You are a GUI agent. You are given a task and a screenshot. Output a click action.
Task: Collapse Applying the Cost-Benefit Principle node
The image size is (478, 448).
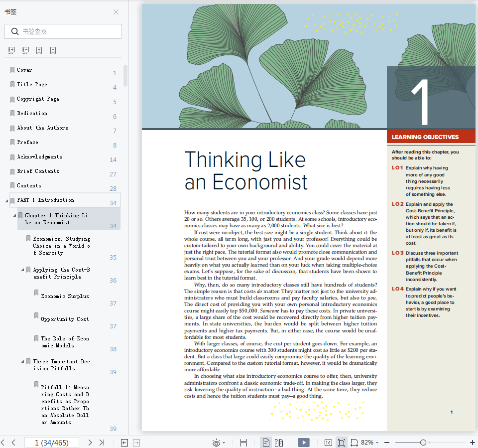[22, 270]
